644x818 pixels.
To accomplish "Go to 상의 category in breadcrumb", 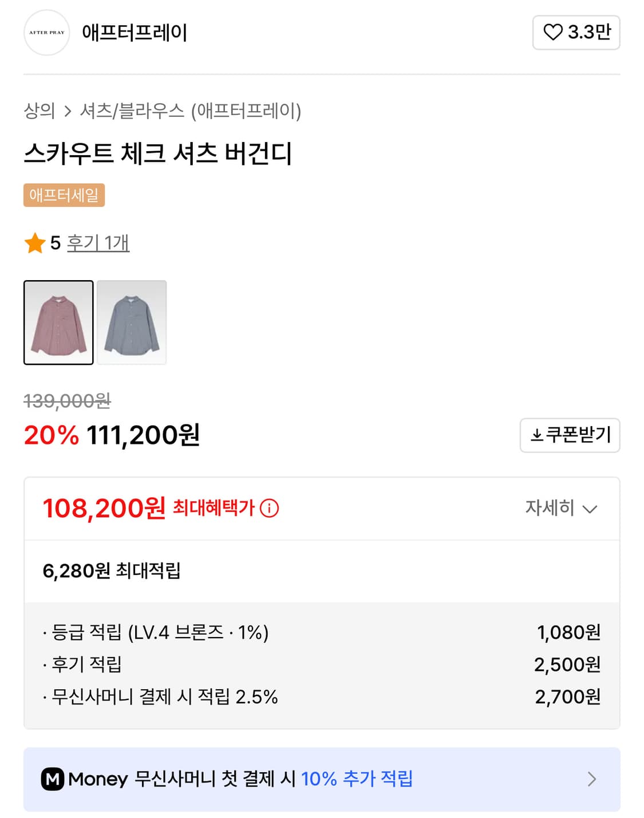I will (x=39, y=111).
